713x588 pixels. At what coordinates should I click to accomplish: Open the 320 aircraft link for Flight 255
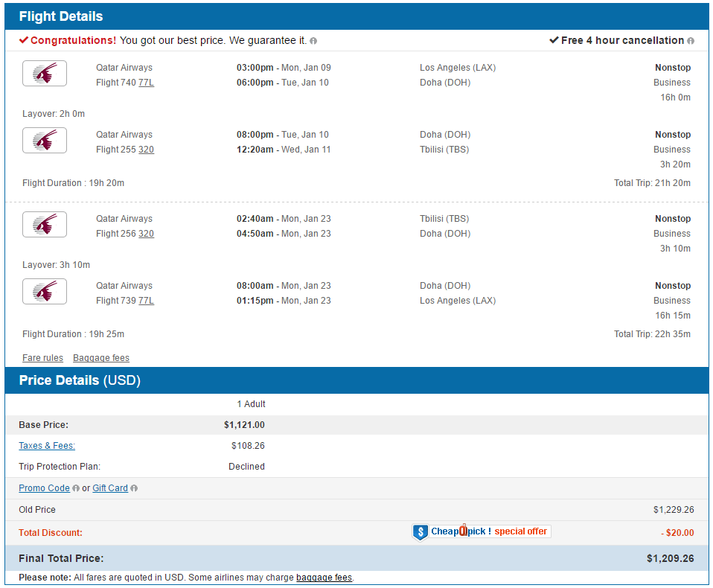point(146,149)
